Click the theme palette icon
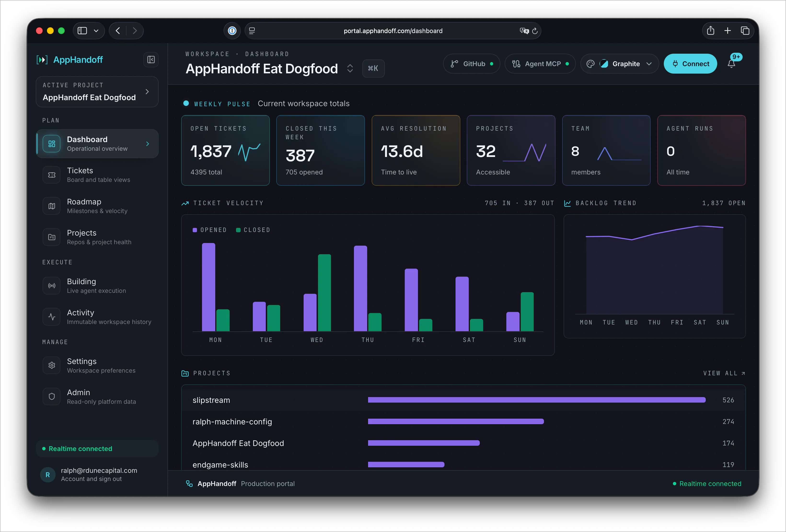786x532 pixels. [590, 64]
